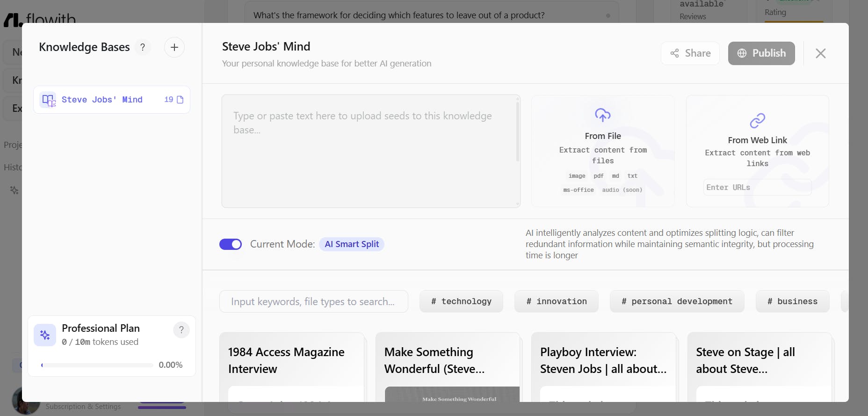868x416 pixels.
Task: Click the From File upload cloud icon
Action: tap(603, 115)
